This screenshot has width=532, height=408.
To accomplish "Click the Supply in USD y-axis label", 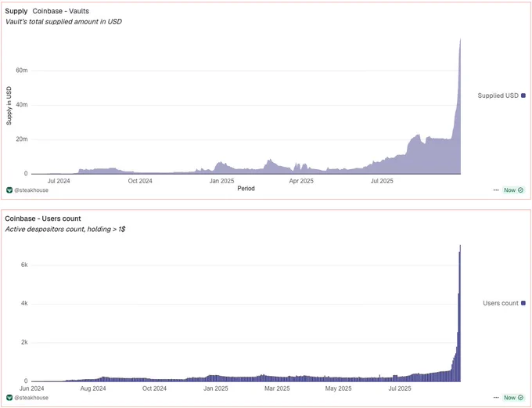I will coord(9,106).
